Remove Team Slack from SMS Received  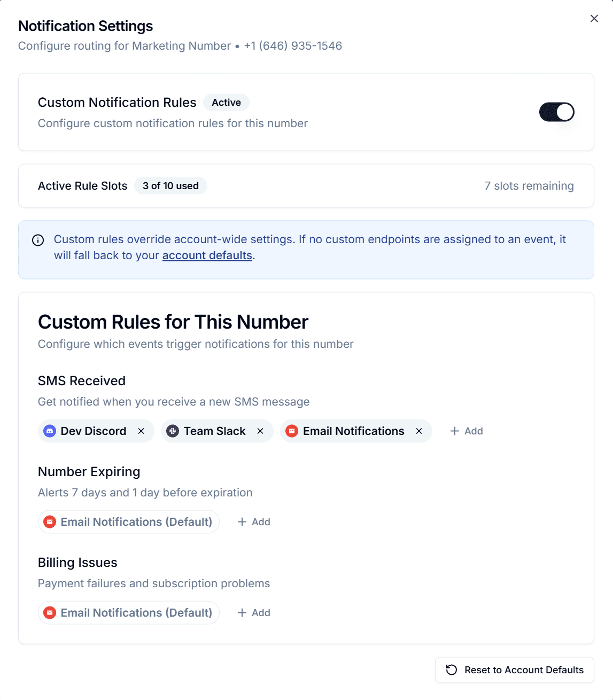click(261, 431)
